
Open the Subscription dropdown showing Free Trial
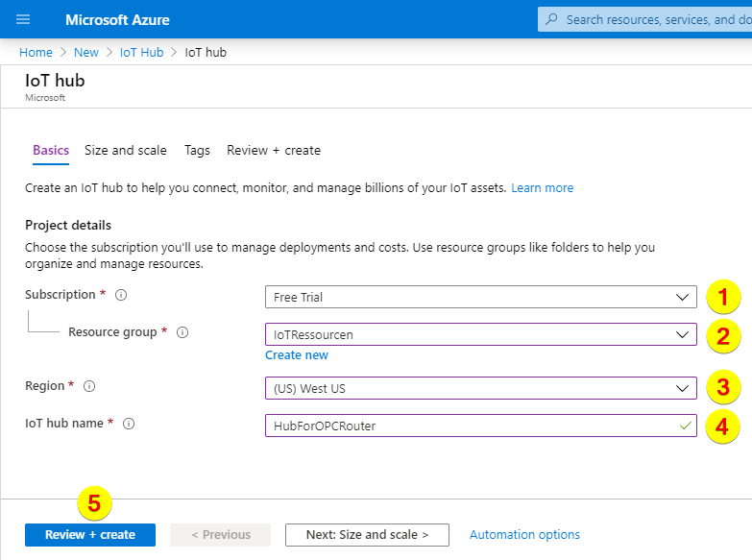[x=480, y=297]
